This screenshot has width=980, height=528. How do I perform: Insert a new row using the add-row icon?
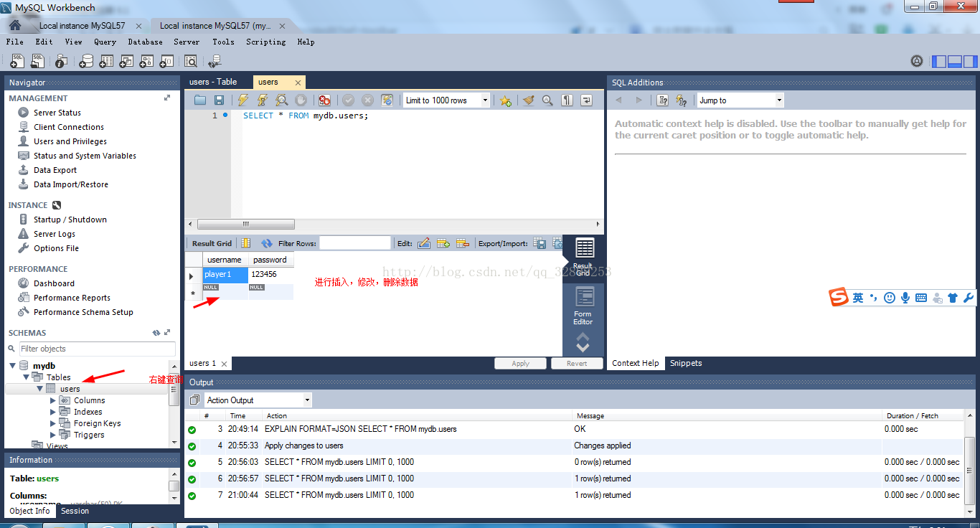(x=443, y=243)
